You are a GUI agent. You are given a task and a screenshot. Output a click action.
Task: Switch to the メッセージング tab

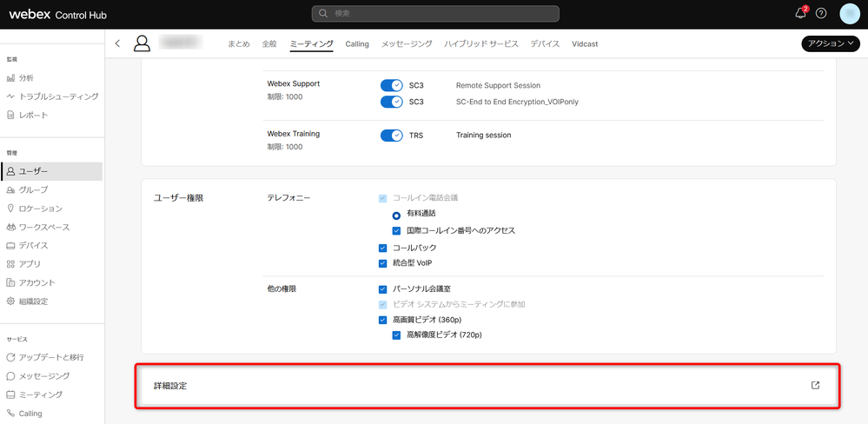[x=407, y=43]
